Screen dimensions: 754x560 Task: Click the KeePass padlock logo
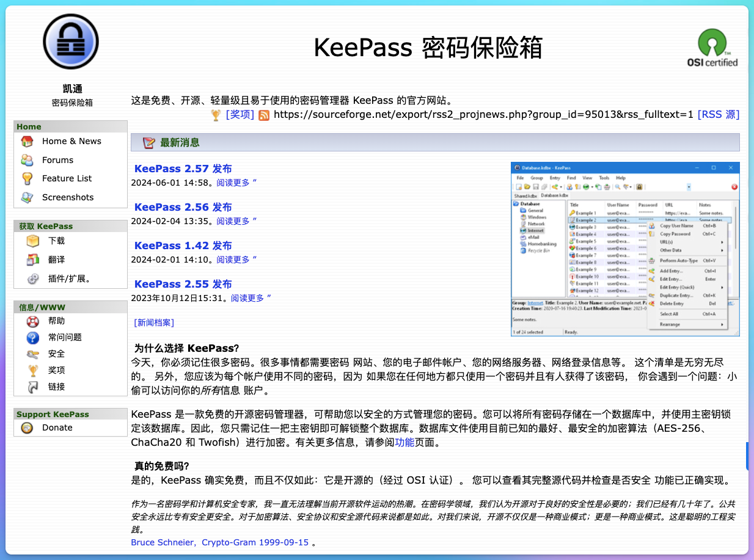[70, 42]
